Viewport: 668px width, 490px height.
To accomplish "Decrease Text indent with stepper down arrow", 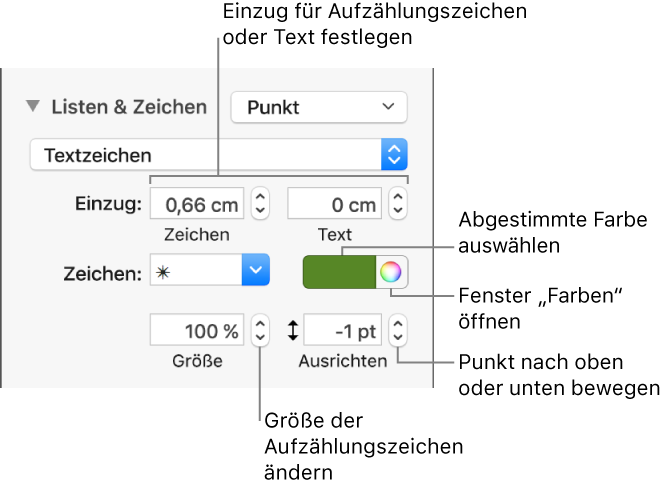I will pos(397,213).
